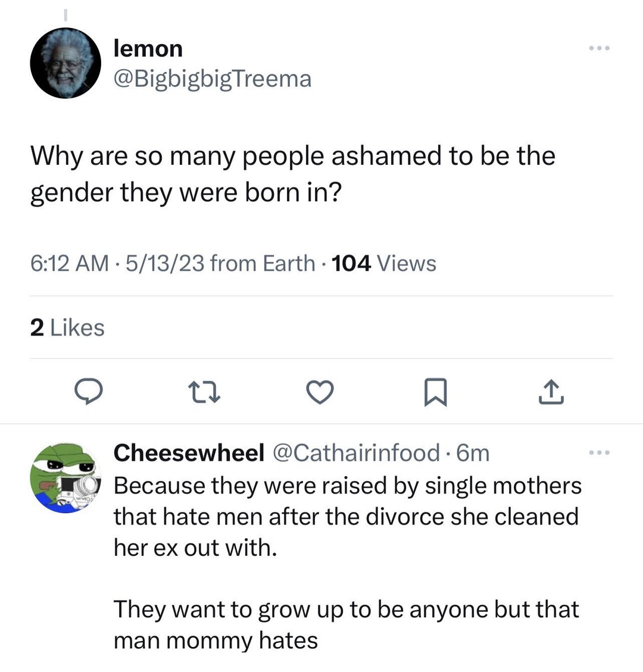Visit the @BigbigbigTreema handle
This screenshot has width=643, height=672.
pos(213,79)
